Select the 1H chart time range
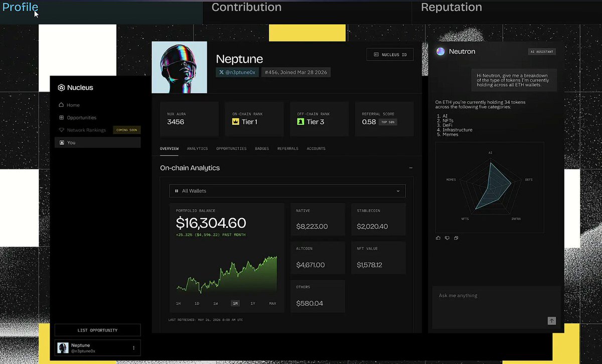The image size is (602, 364). (178, 303)
